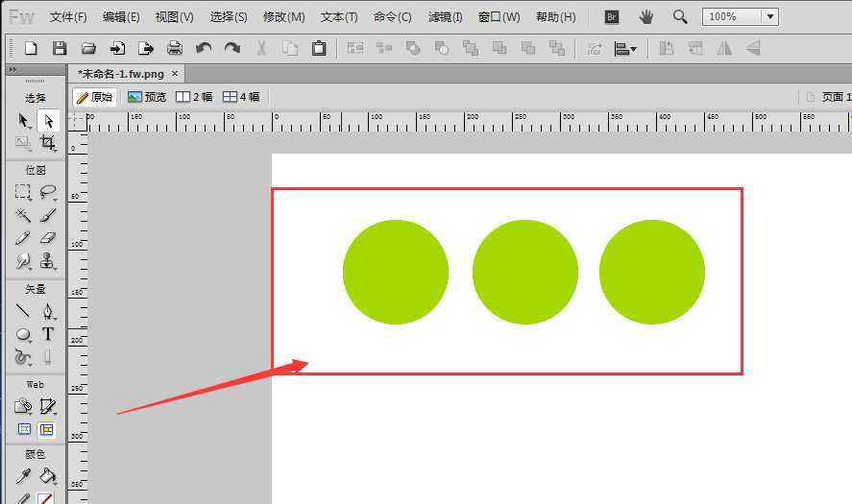Pick the Magic Wand tool
Viewport: 852px width, 504px height.
tap(23, 215)
